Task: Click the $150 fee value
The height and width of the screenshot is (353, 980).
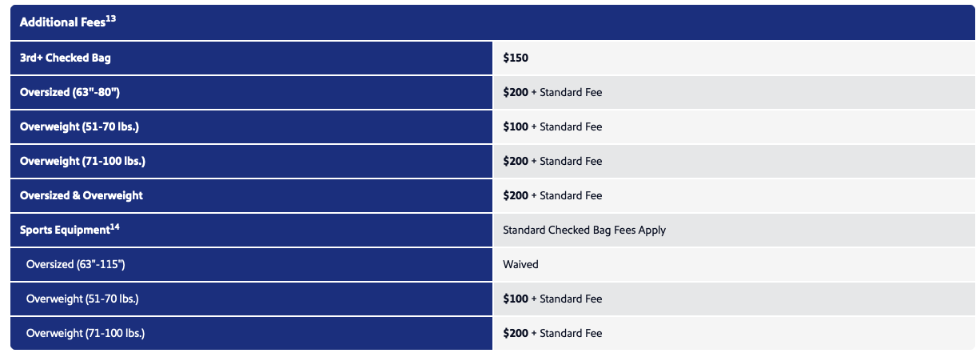Action: [x=516, y=58]
